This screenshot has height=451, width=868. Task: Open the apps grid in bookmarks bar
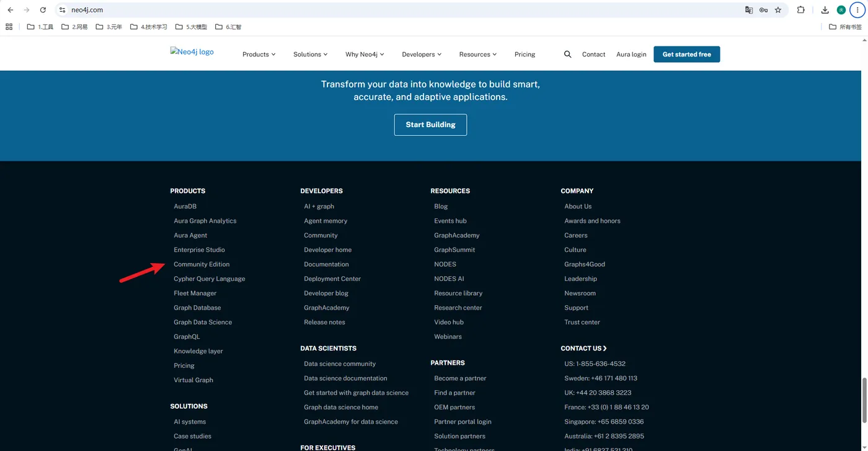(x=9, y=27)
